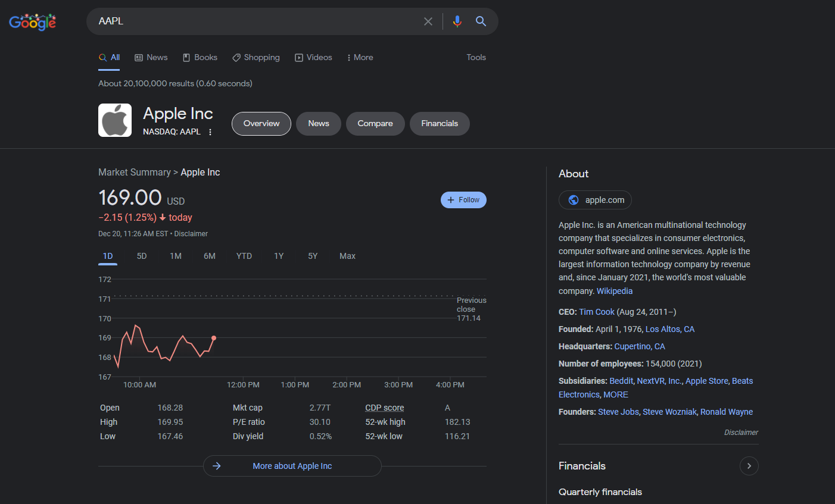Switch to Books search tab
This screenshot has height=504, width=835.
click(200, 58)
